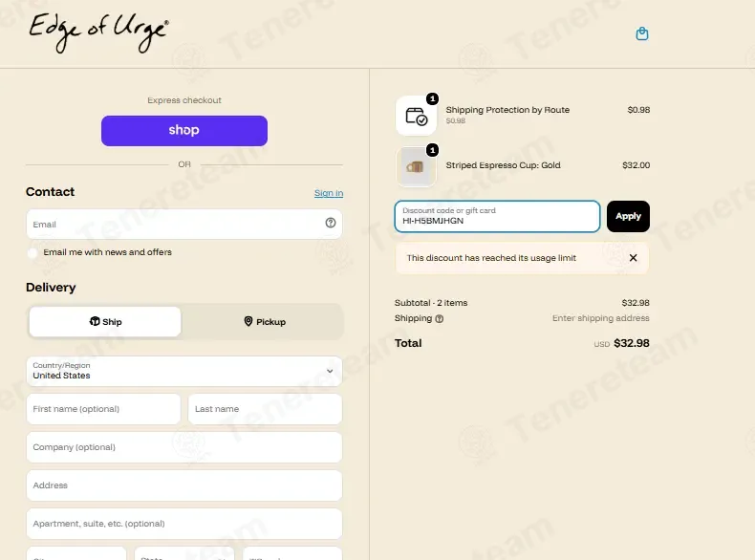The width and height of the screenshot is (755, 560).
Task: Click the Edge of Urge logo
Action: [98, 32]
